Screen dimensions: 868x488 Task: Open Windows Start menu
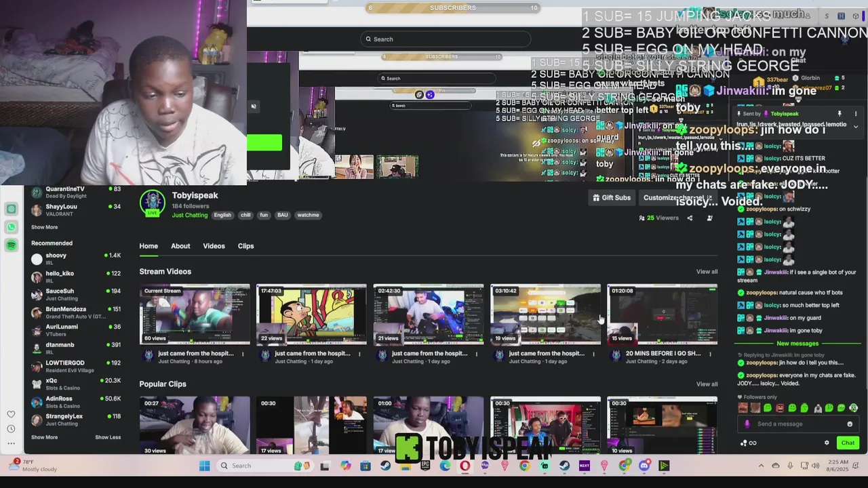(x=204, y=466)
